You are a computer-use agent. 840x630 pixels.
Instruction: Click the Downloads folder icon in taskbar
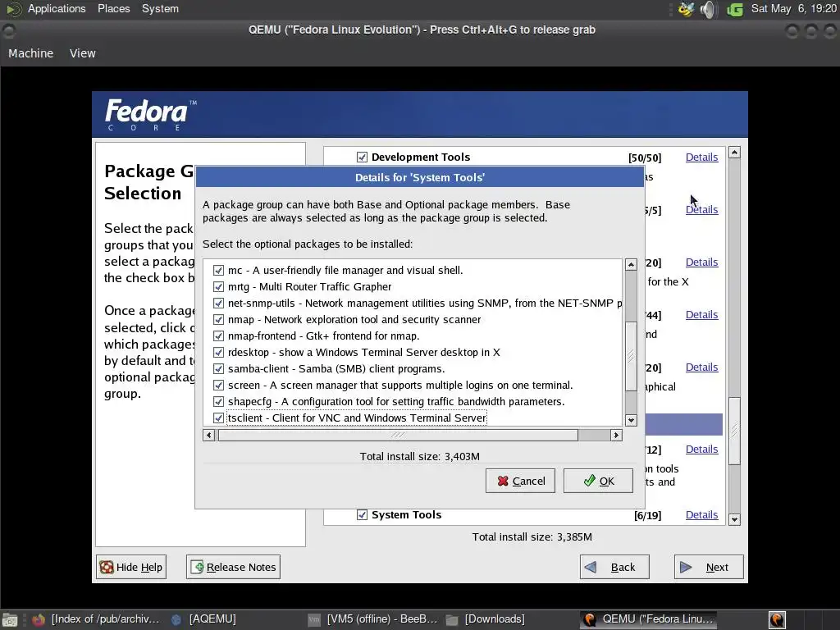click(452, 619)
